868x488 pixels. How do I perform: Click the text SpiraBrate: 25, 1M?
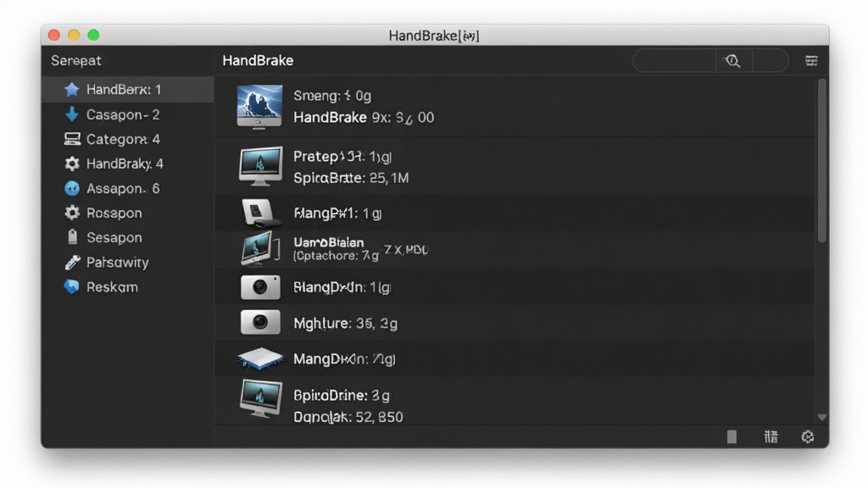point(351,178)
